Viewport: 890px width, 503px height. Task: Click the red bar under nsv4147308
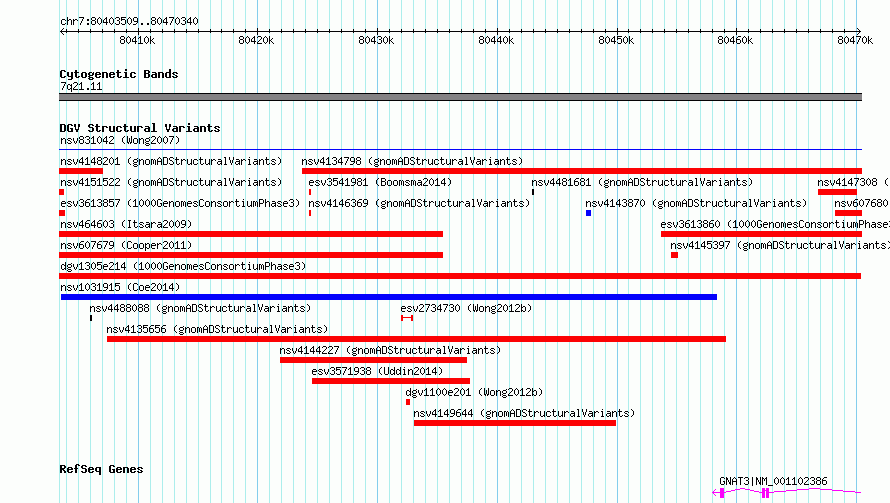point(837,192)
